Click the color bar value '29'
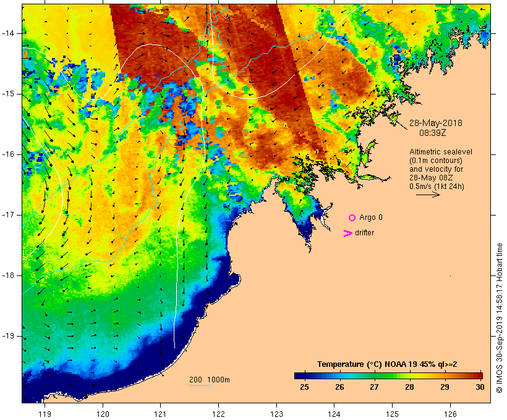The height and width of the screenshot is (420, 507). tap(445, 387)
